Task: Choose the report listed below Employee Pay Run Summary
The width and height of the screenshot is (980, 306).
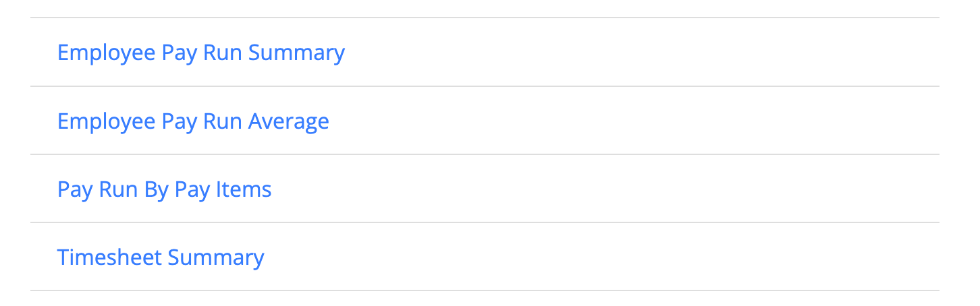Action: pyautogui.click(x=193, y=121)
